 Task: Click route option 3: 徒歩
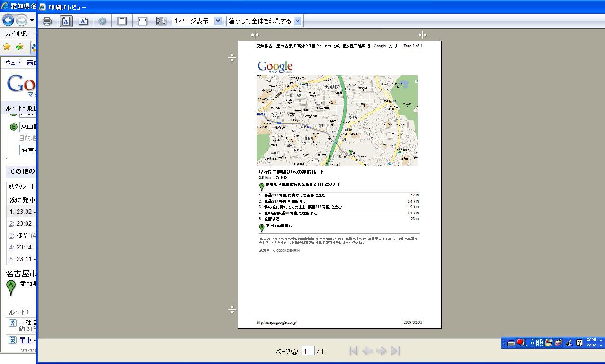pyautogui.click(x=21, y=235)
